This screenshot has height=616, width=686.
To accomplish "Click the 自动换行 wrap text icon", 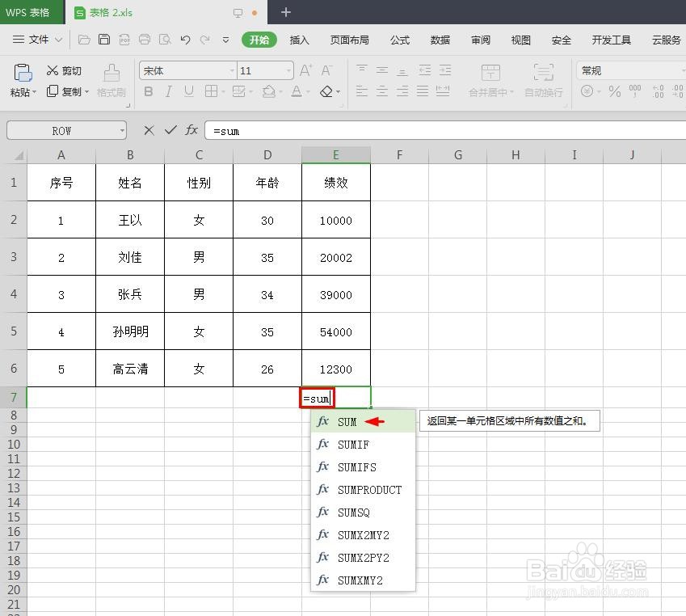I will click(543, 74).
